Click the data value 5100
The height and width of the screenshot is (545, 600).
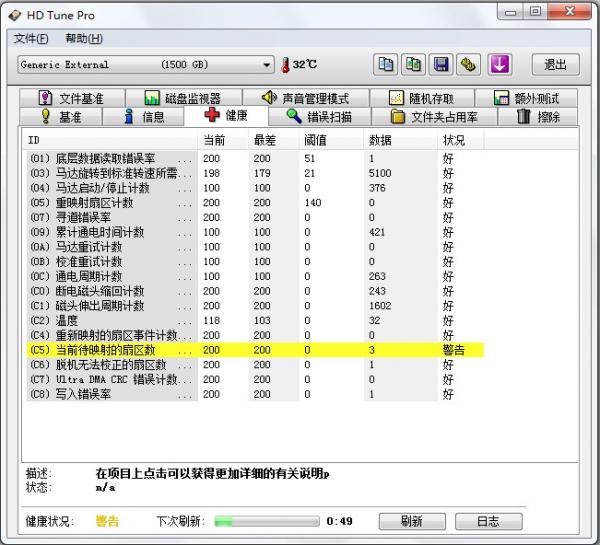(x=380, y=173)
